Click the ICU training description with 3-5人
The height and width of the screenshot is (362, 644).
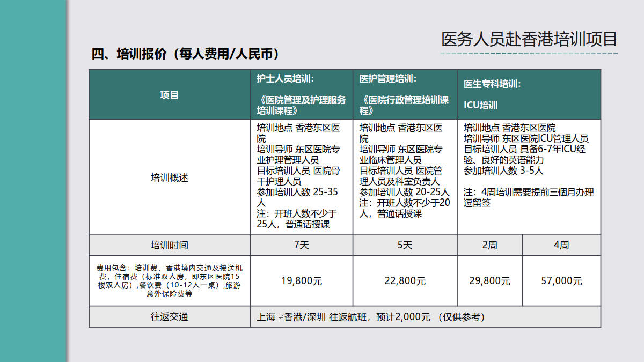point(529,177)
